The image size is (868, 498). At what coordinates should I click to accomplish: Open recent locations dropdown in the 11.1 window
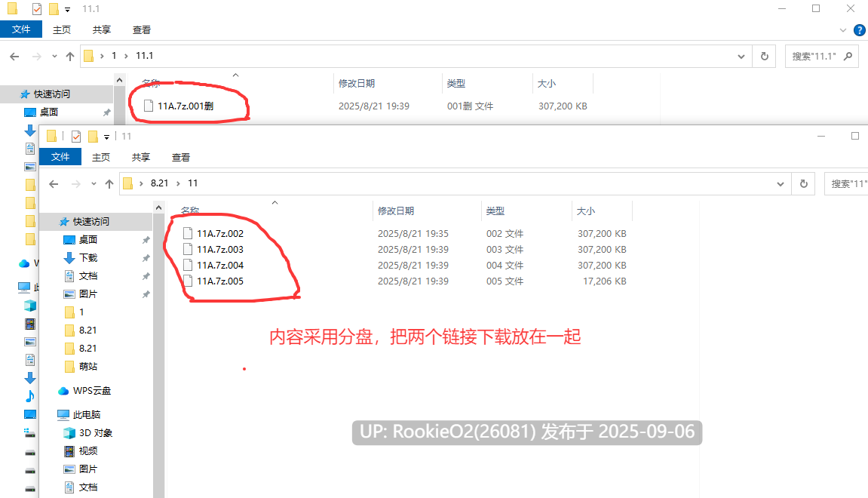click(54, 56)
